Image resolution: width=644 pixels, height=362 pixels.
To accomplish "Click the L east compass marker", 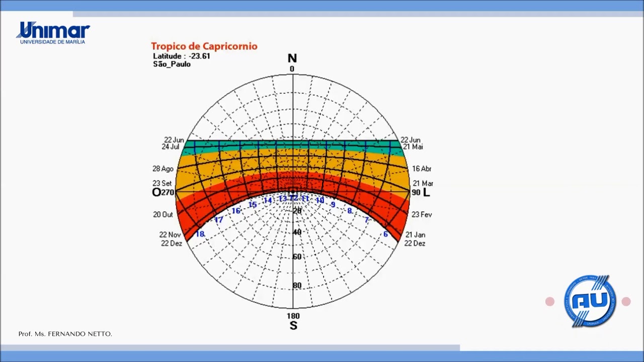I will tap(427, 192).
